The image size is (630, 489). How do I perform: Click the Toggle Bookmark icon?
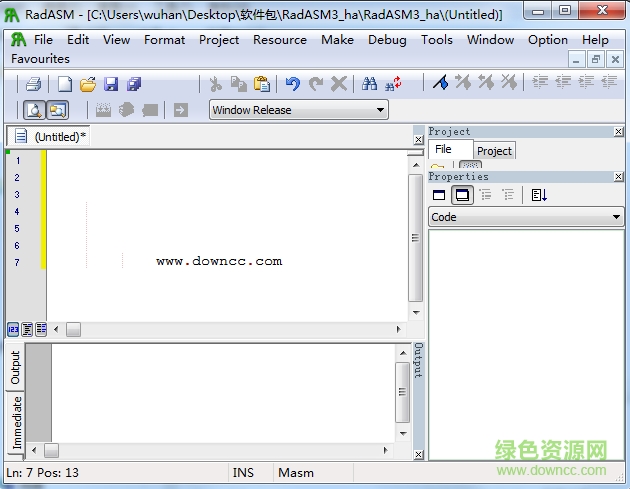(x=440, y=84)
